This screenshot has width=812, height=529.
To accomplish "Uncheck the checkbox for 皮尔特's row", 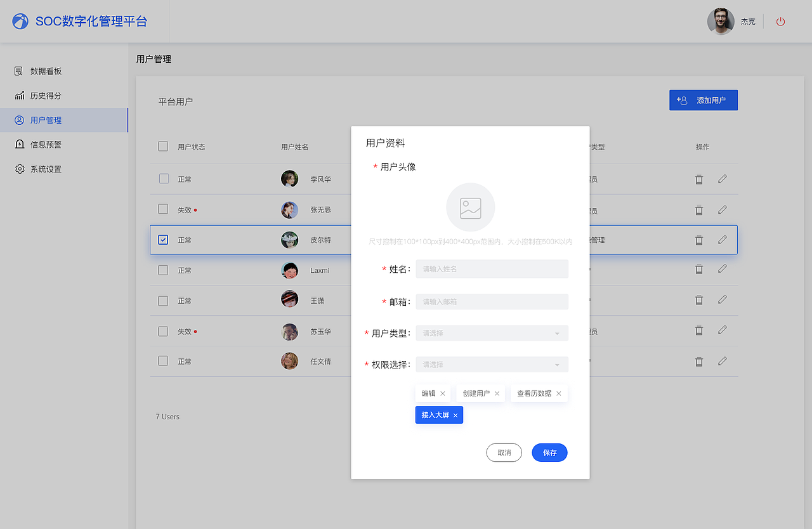I will tap(162, 240).
